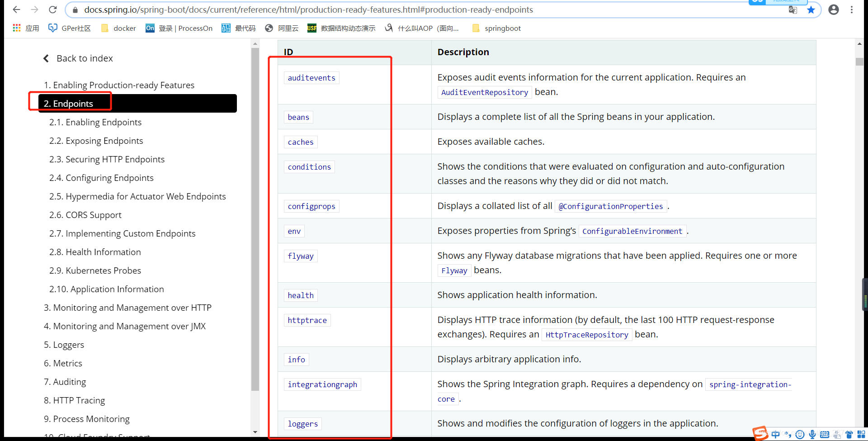
Task: Click the bookmark star icon
Action: 811,10
